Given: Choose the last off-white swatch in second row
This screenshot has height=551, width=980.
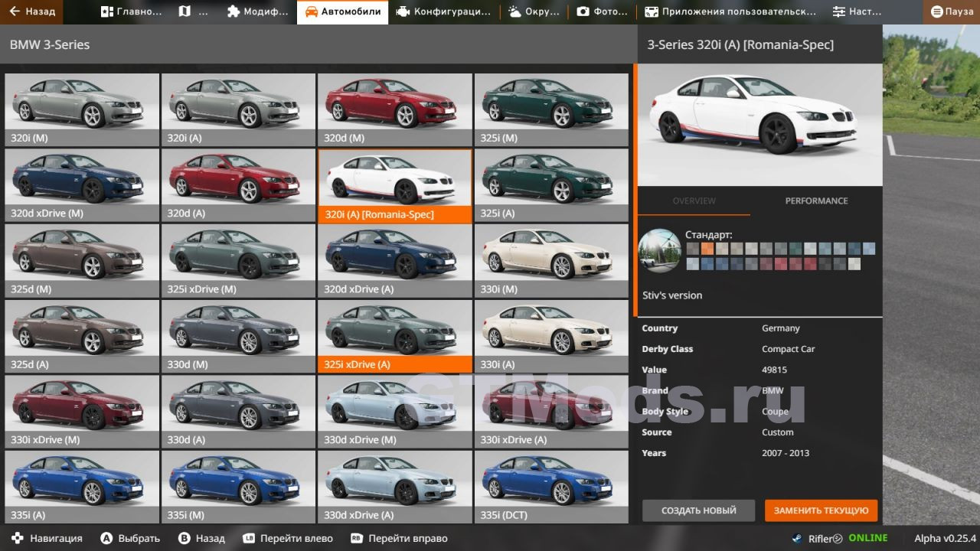Looking at the screenshot, I should [854, 264].
